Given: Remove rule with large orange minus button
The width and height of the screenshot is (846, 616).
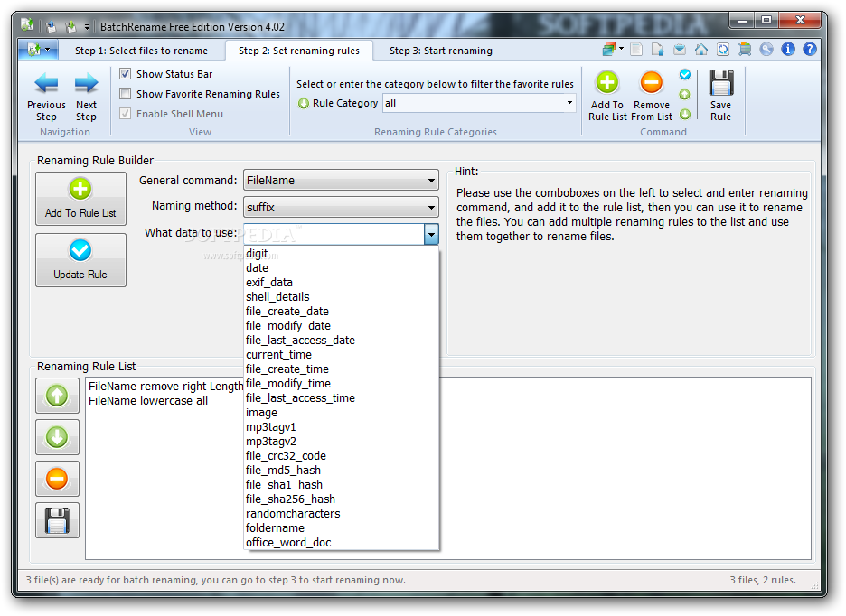Looking at the screenshot, I should click(57, 479).
